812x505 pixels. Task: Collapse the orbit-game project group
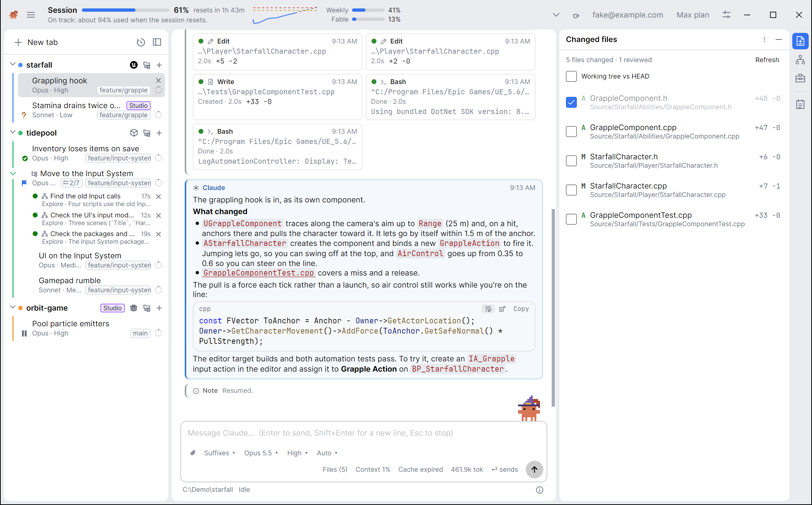12,308
